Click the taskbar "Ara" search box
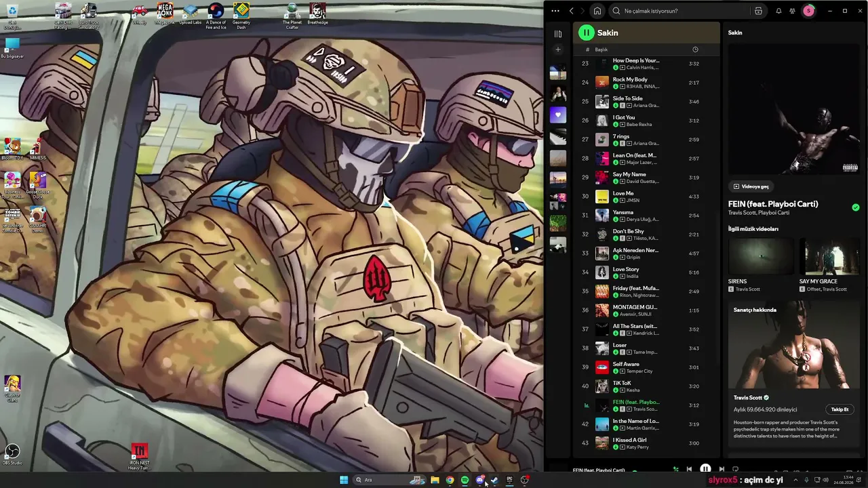The width and height of the screenshot is (868, 488). [390, 480]
